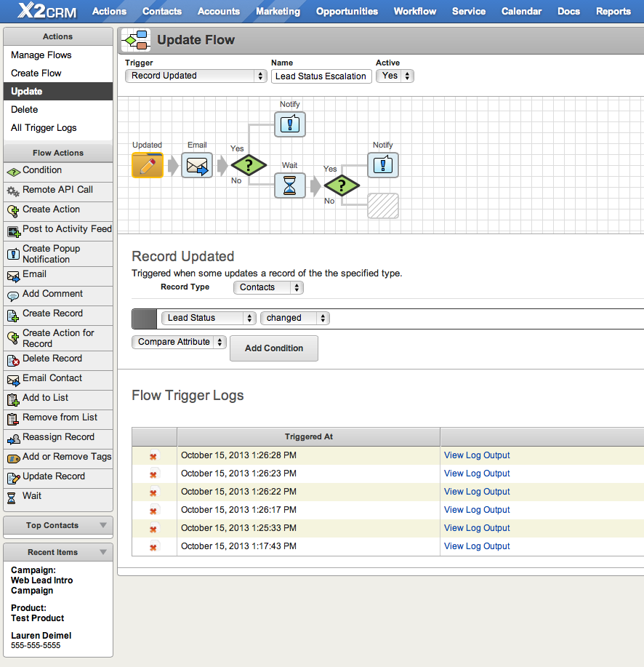The height and width of the screenshot is (667, 644).
Task: Select the first green condition diamond
Action: pyautogui.click(x=249, y=165)
